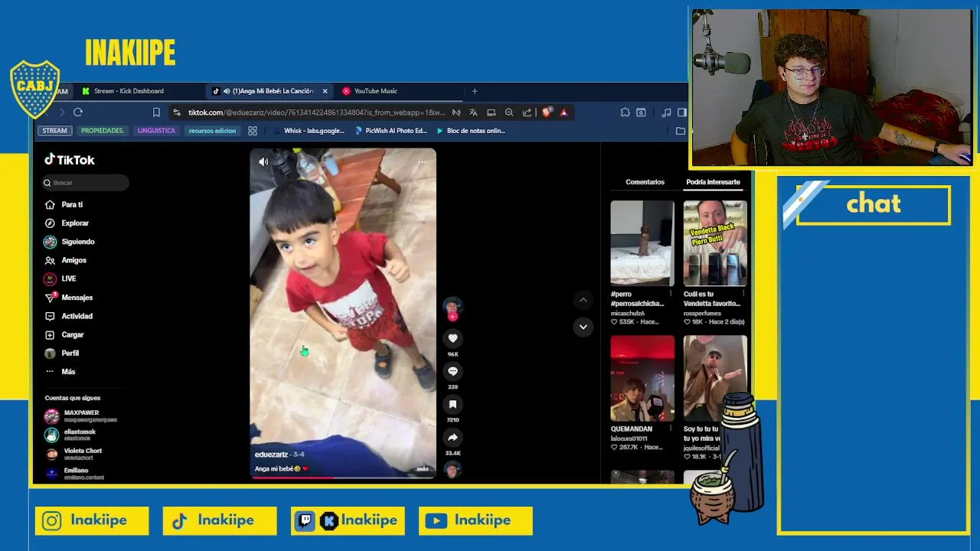Open the music note media control icon

pos(666,112)
